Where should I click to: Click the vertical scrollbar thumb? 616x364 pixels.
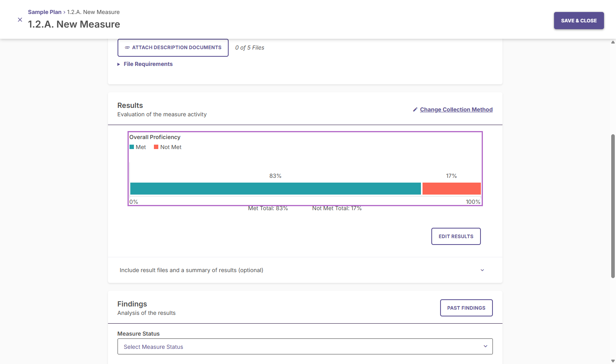point(613,206)
